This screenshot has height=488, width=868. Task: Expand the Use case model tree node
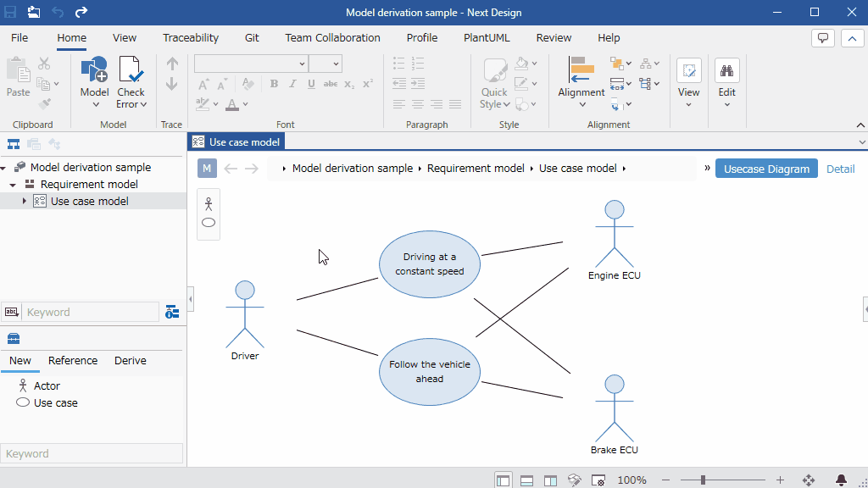click(x=24, y=202)
